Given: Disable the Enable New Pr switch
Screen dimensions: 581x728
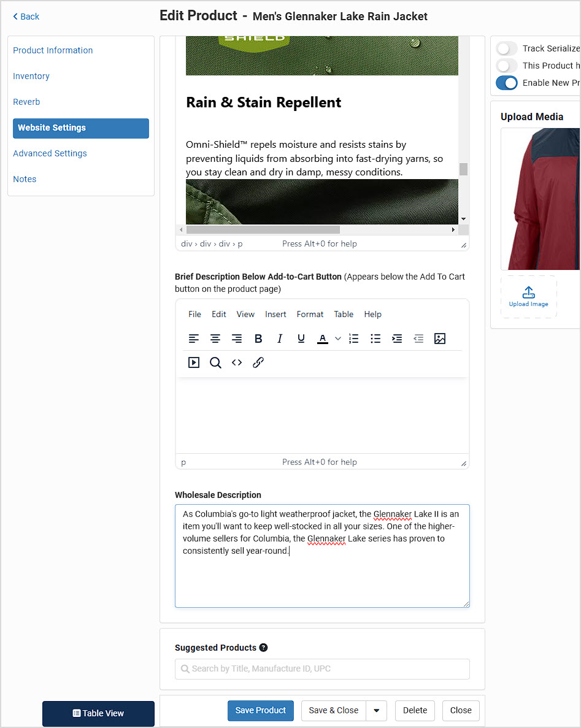Looking at the screenshot, I should click(506, 83).
